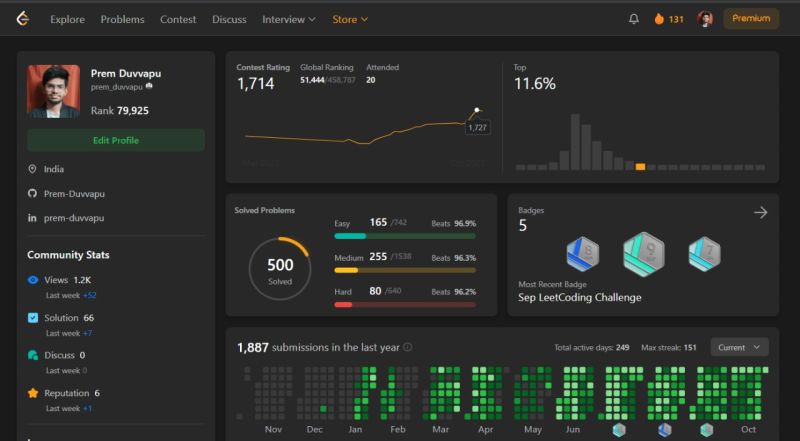
Task: Click the LeetCode logo icon
Action: tap(22, 19)
